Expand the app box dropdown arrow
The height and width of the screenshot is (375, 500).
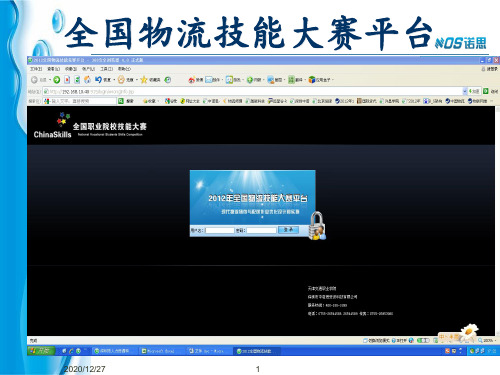click(x=332, y=80)
